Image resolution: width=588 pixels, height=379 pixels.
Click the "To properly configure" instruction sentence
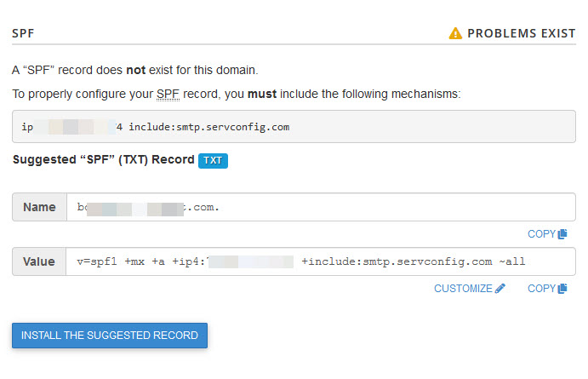236,94
